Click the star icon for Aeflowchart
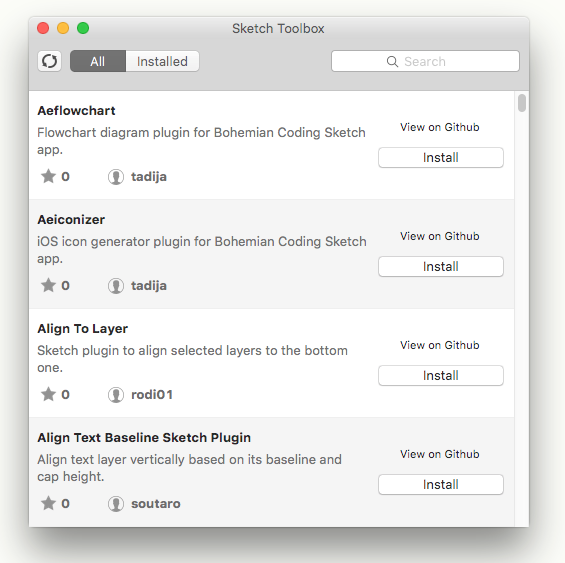This screenshot has width=565, height=563. point(48,176)
